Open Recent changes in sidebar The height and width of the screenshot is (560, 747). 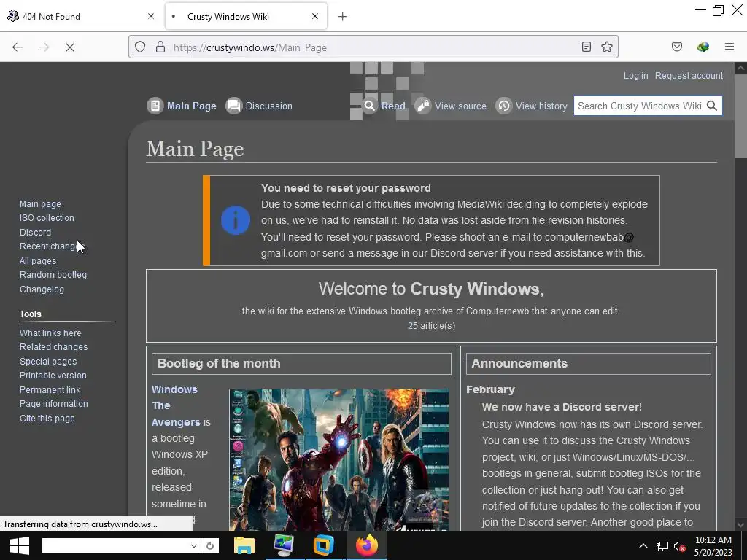pos(50,246)
